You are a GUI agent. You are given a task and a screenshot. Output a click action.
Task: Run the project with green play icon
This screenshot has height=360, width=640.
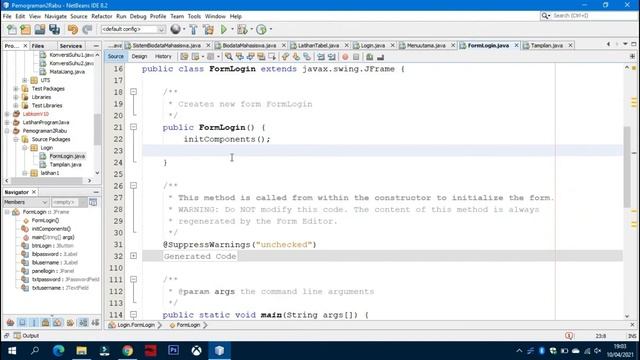point(224,29)
